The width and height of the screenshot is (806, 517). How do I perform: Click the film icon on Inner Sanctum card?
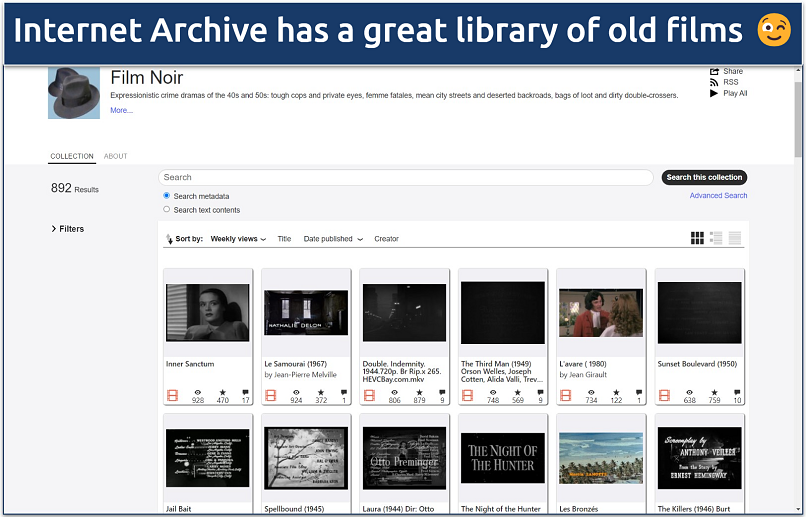pyautogui.click(x=172, y=396)
